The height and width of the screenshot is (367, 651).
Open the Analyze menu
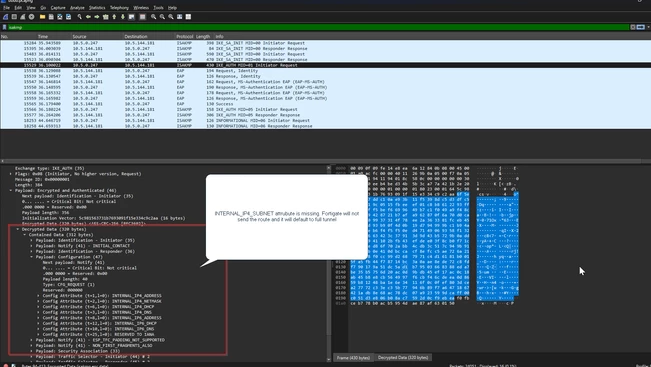click(x=77, y=7)
